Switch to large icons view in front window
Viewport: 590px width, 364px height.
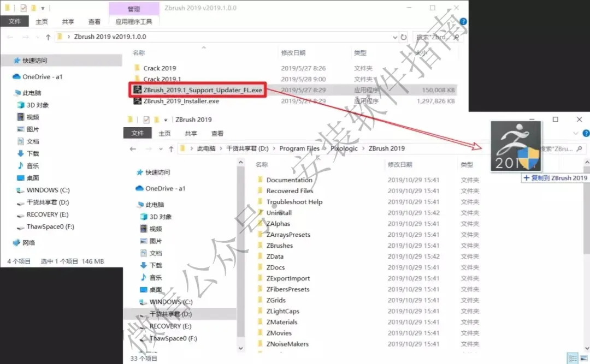point(583,359)
